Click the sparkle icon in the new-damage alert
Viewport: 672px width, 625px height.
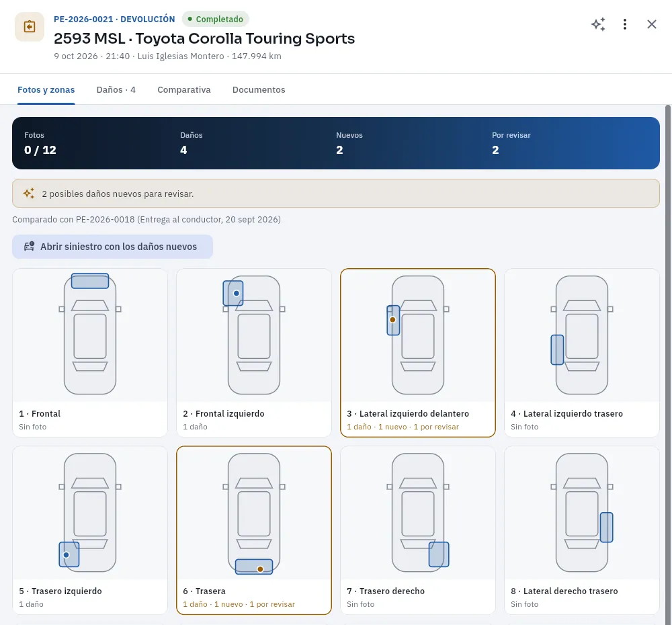point(29,194)
